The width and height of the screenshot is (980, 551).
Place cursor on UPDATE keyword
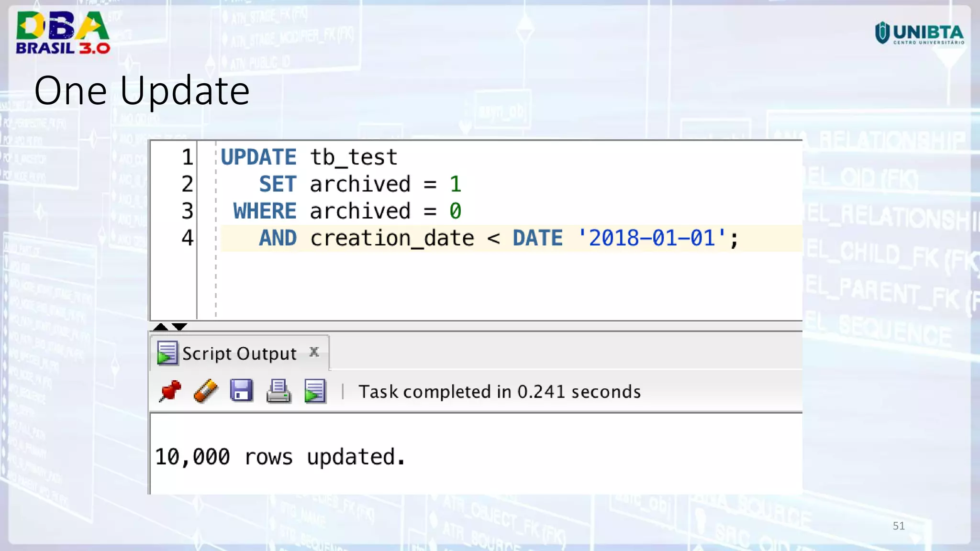(x=258, y=157)
